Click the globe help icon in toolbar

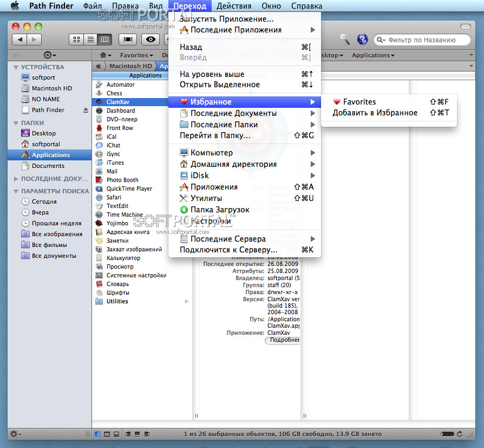click(x=362, y=39)
